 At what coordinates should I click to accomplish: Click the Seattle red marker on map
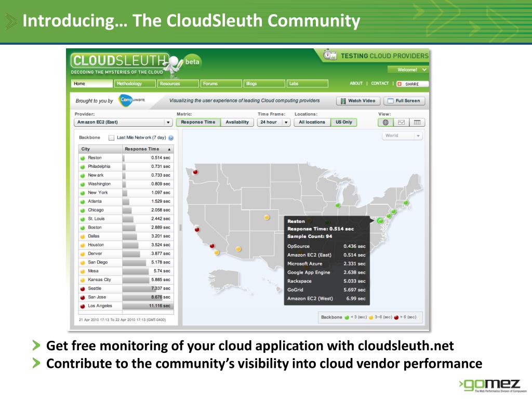coord(195,171)
